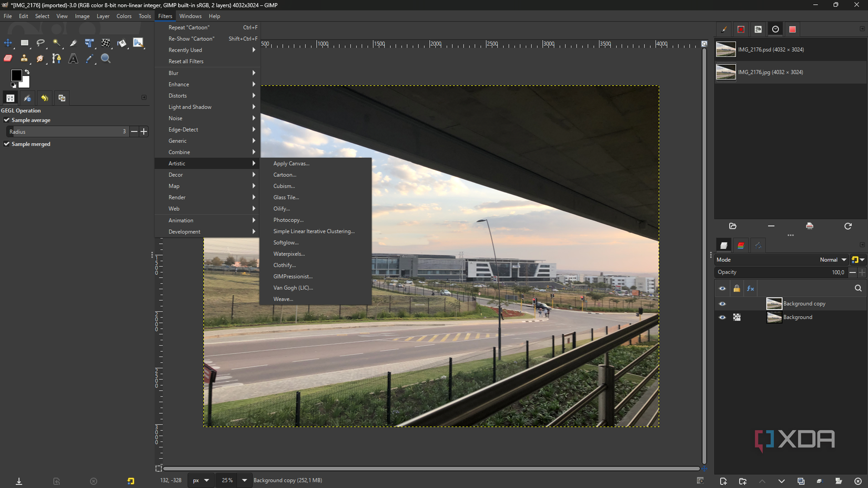
Task: Activate the Fuzzy Select tool
Action: coord(57,43)
